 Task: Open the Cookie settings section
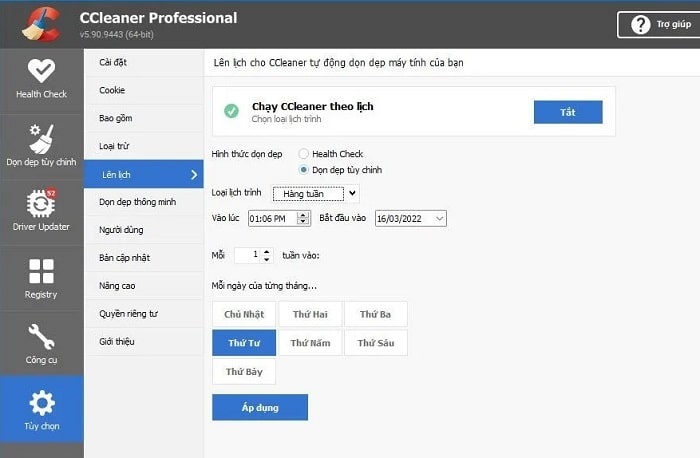pyautogui.click(x=144, y=90)
